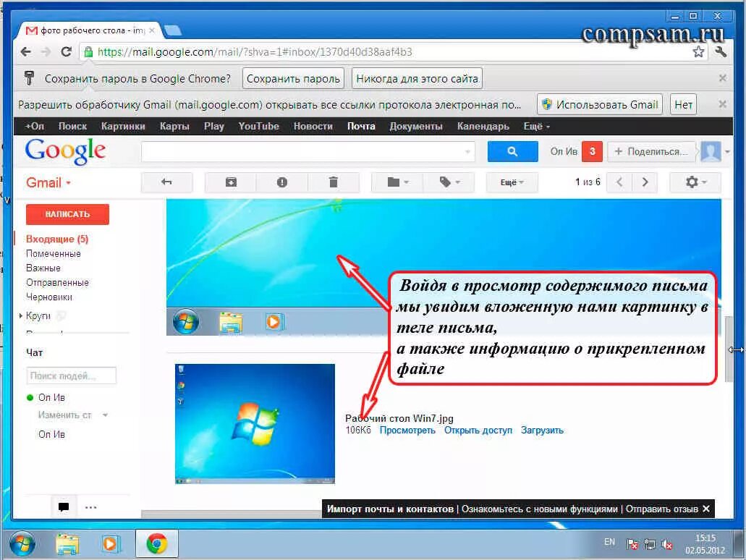This screenshot has height=560, width=746.
Task: Open Ознакомьтесь с новыми функциями link
Action: [x=540, y=509]
